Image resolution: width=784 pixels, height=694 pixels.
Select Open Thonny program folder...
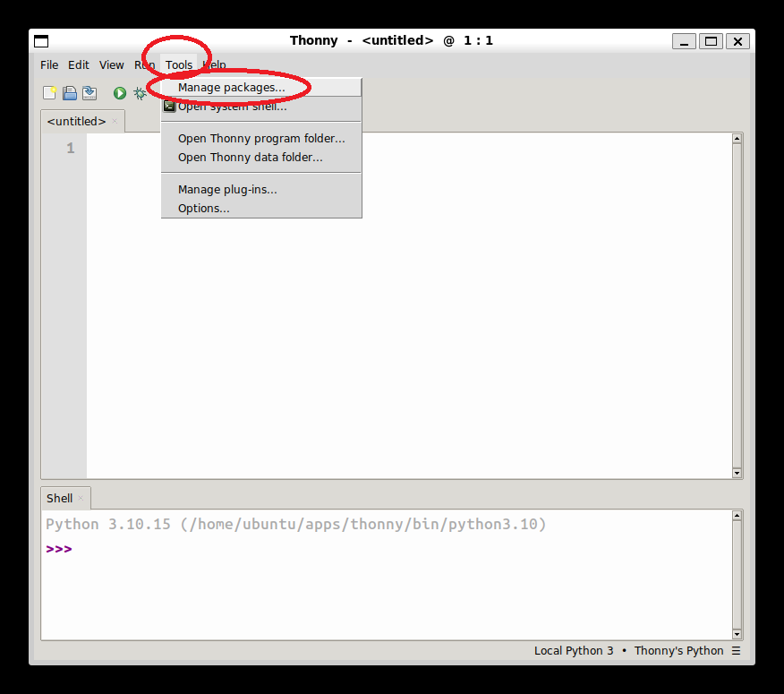tap(261, 139)
